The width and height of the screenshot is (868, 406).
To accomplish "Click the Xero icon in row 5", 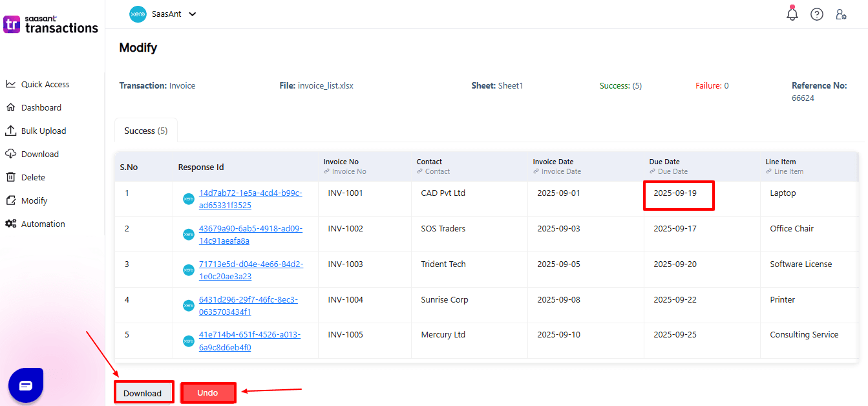I will pos(189,341).
